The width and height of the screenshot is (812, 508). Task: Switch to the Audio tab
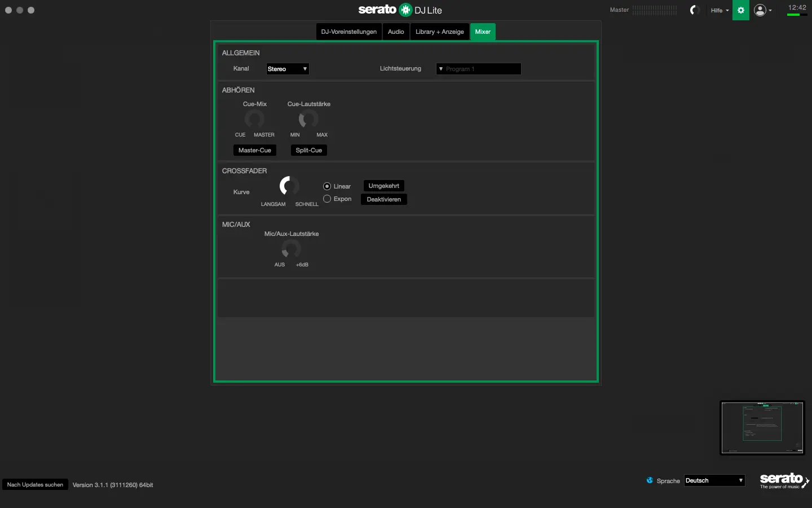click(x=396, y=32)
